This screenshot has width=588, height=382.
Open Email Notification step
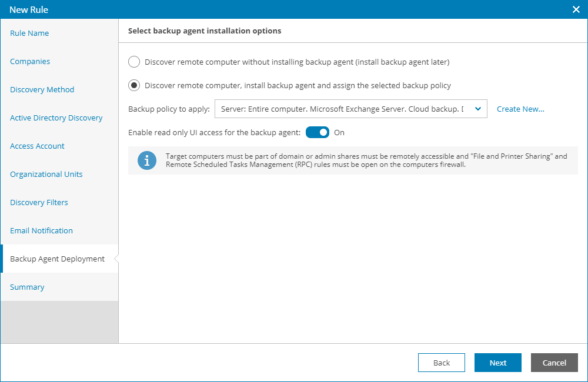point(42,231)
